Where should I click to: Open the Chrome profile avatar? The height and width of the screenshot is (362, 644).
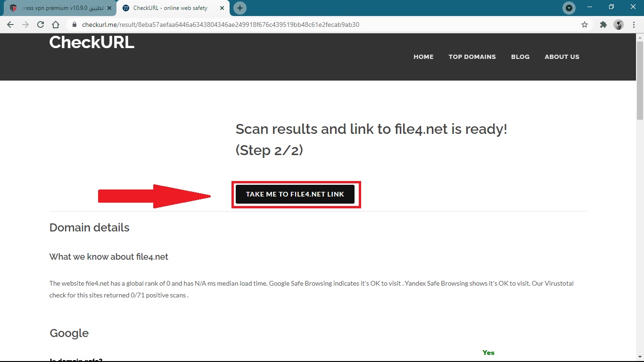pyautogui.click(x=619, y=25)
